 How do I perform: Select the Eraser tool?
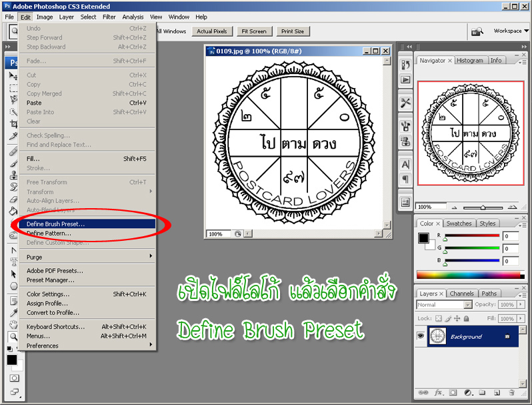(x=13, y=199)
